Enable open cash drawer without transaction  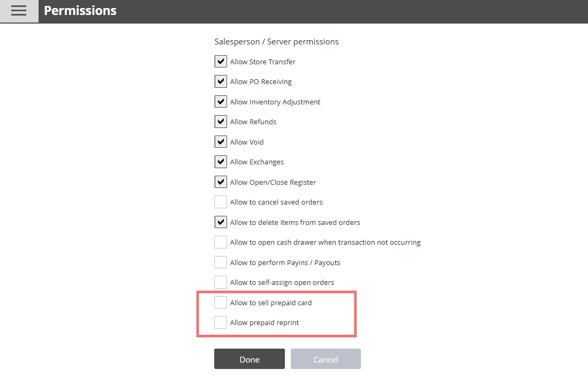point(221,242)
